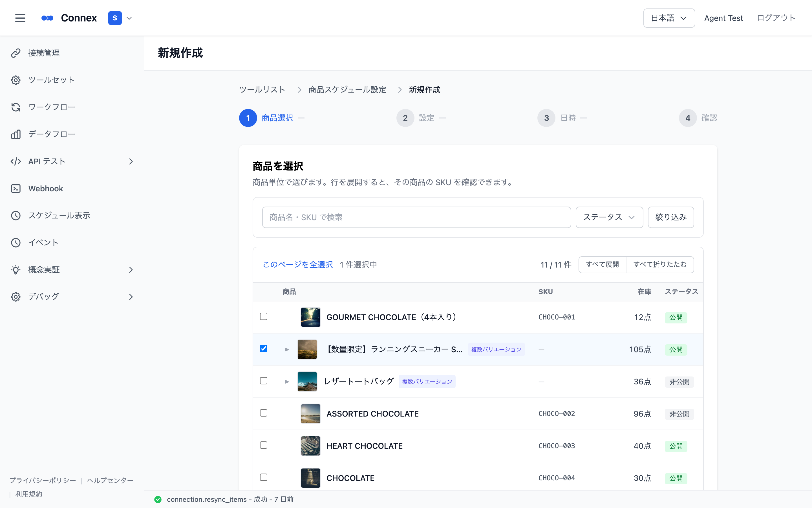Check the GOURMET CHOCOLATE row checkbox
Image resolution: width=812 pixels, height=508 pixels.
(x=264, y=316)
